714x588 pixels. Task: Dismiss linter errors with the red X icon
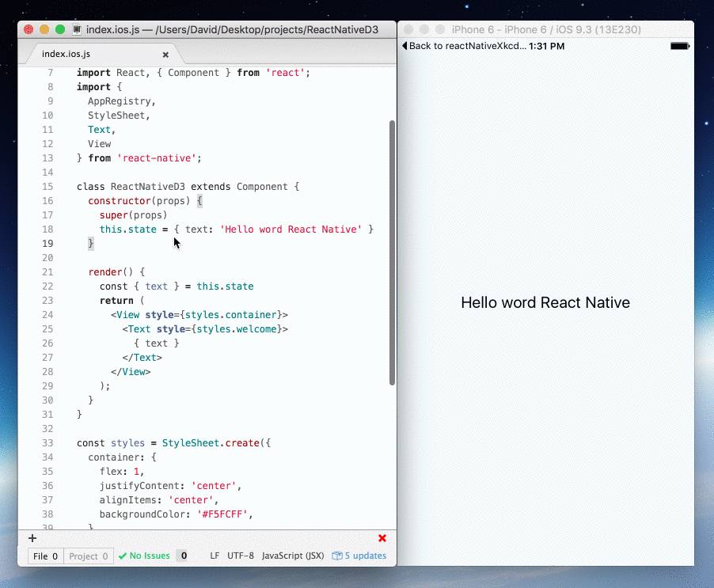tap(382, 538)
